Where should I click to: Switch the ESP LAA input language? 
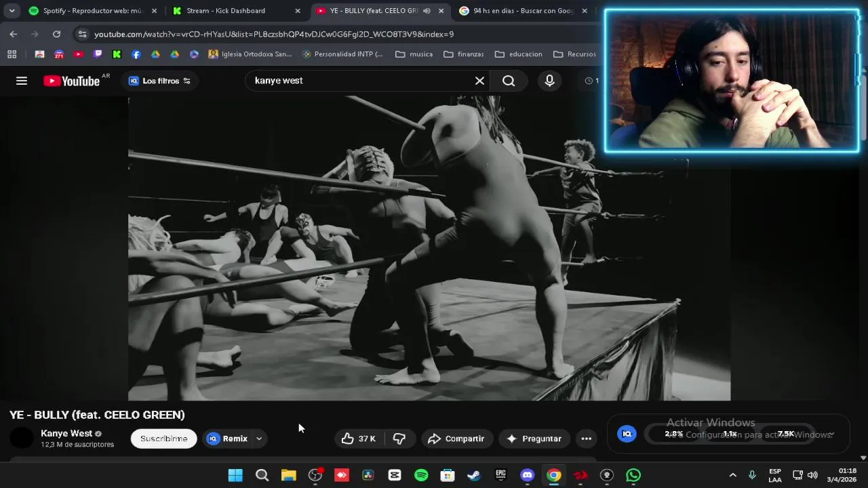tap(775, 475)
